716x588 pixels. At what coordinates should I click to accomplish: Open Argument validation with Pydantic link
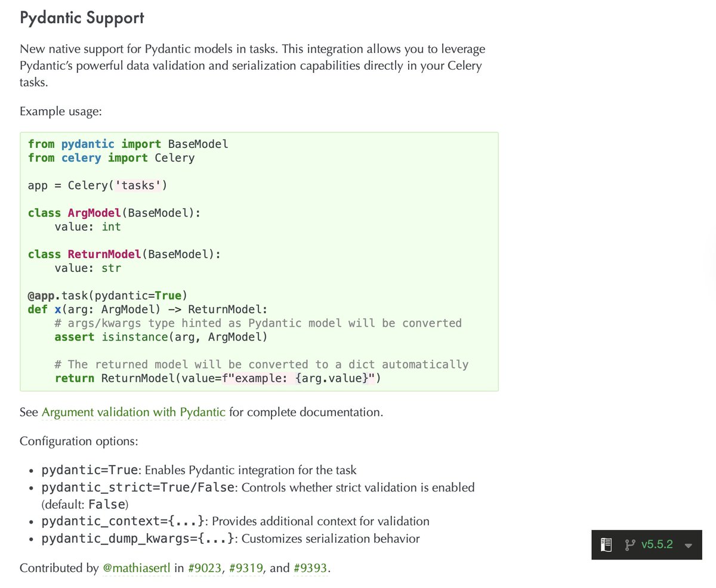pos(134,412)
